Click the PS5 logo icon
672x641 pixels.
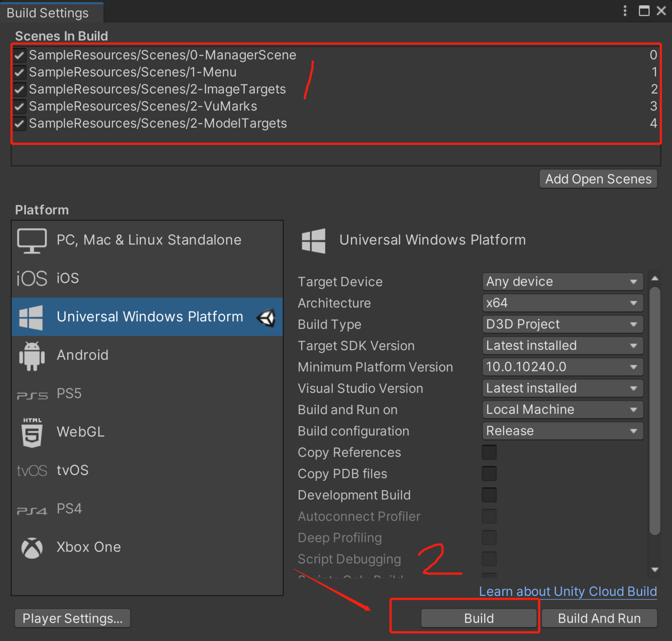(32, 395)
